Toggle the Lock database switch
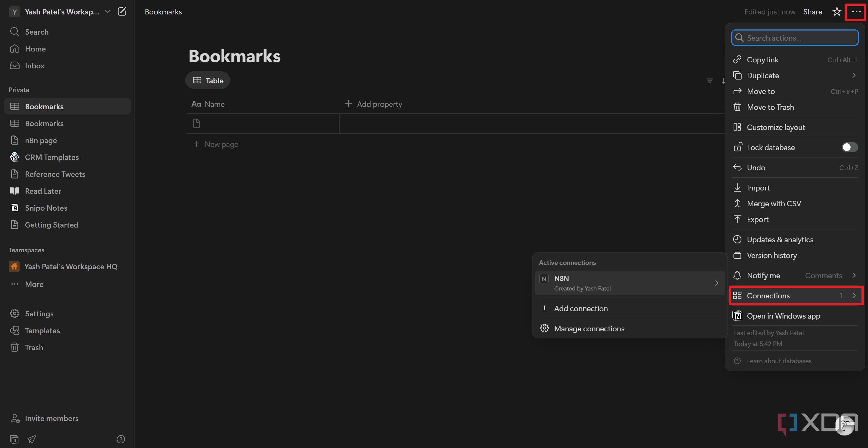 pos(849,147)
